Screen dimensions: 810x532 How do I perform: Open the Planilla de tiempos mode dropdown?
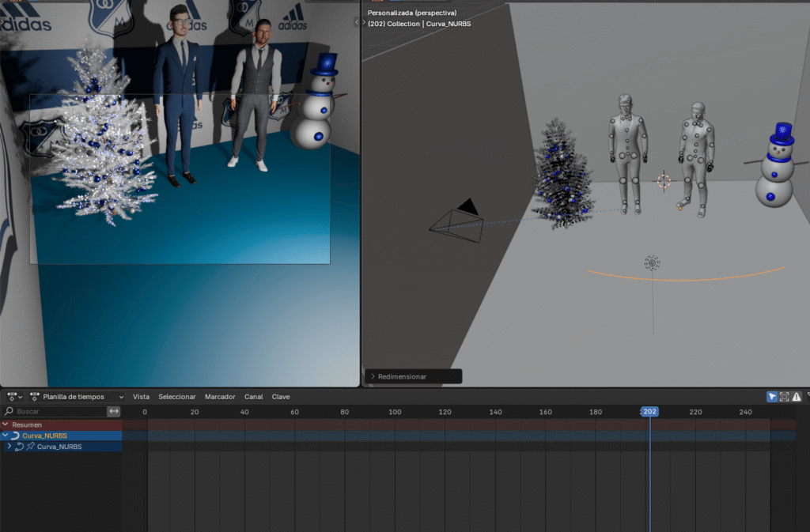tap(78, 397)
